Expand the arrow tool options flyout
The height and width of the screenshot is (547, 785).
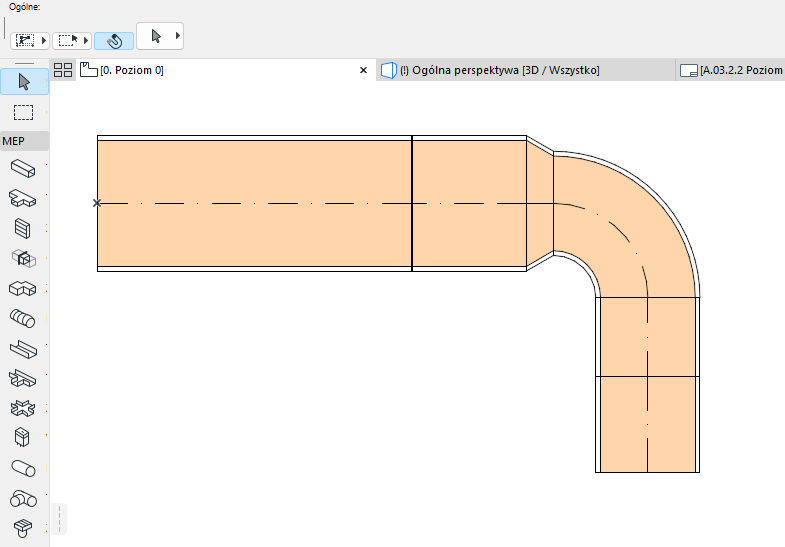point(178,36)
